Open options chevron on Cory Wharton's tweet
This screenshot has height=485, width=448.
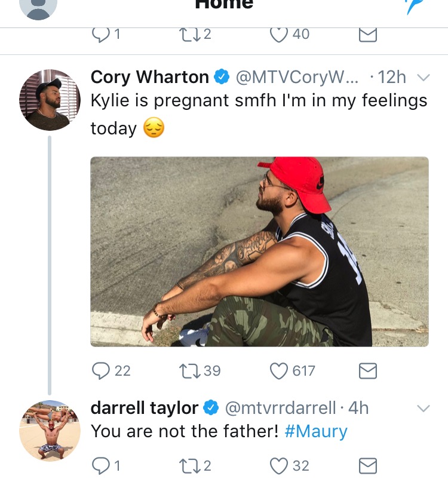[x=424, y=77]
